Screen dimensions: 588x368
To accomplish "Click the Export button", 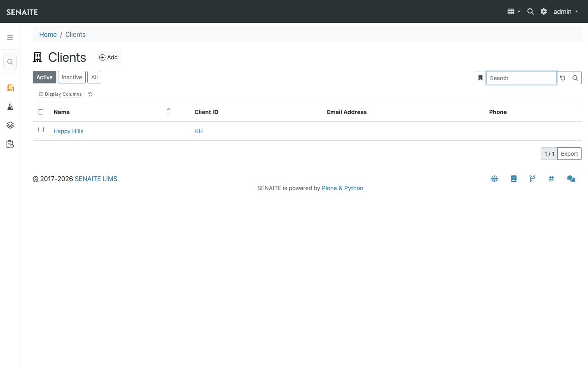I will 569,154.
